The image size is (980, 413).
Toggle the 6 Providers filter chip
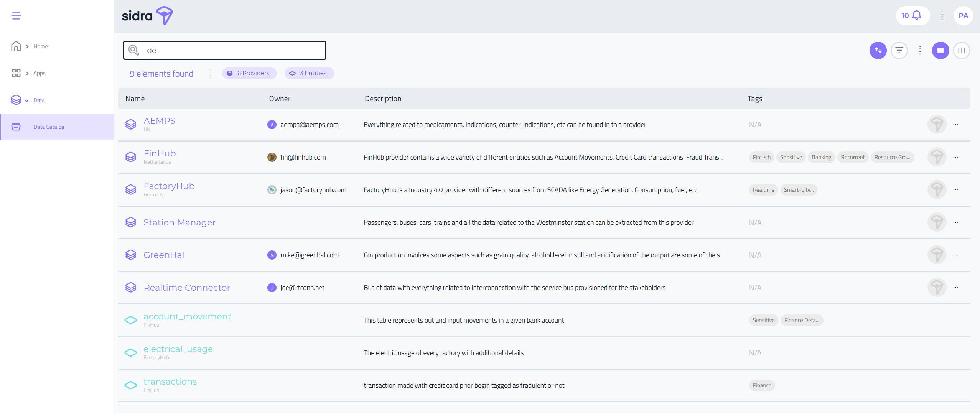point(249,73)
